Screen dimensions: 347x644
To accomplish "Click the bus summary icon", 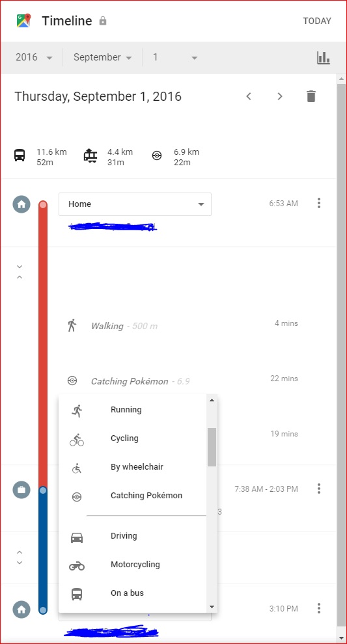I will pyautogui.click(x=20, y=155).
